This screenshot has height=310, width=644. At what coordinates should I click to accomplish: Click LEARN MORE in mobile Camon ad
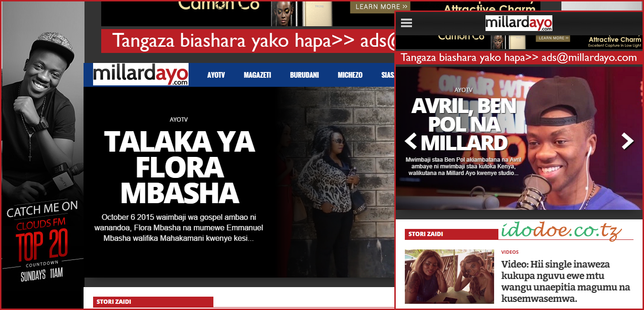coord(553,38)
